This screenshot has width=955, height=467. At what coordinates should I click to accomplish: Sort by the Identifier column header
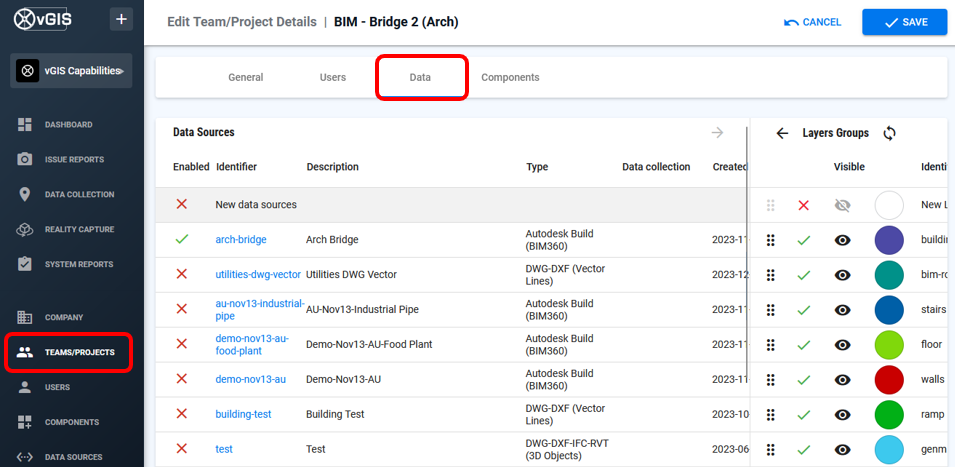point(236,167)
